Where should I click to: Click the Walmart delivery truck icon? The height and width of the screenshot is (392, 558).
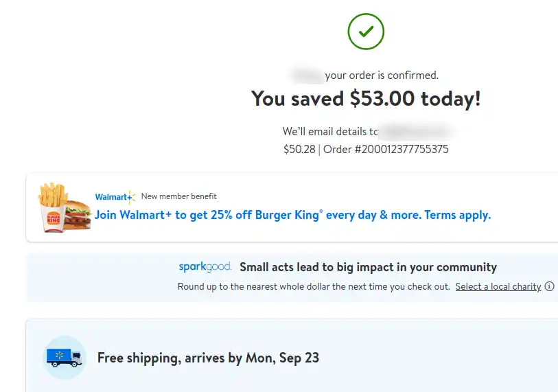coord(65,357)
